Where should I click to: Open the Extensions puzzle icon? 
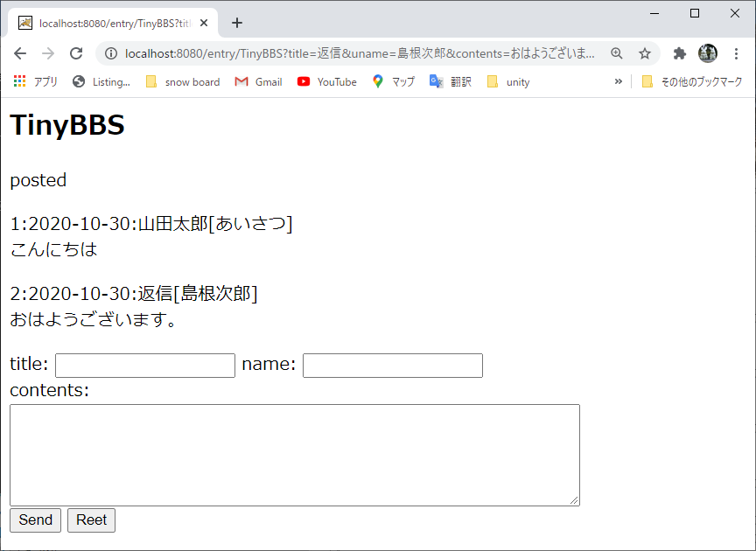[679, 53]
